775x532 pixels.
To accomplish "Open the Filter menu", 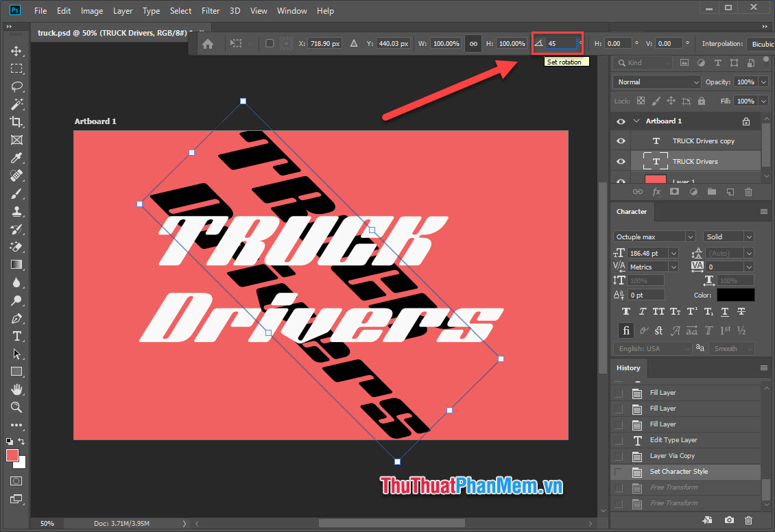I will pos(211,10).
